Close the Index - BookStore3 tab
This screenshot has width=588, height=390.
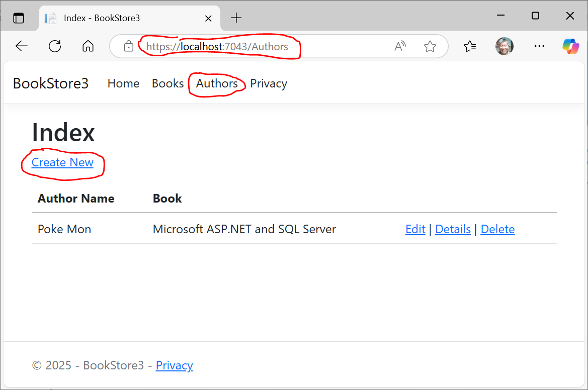(x=209, y=18)
